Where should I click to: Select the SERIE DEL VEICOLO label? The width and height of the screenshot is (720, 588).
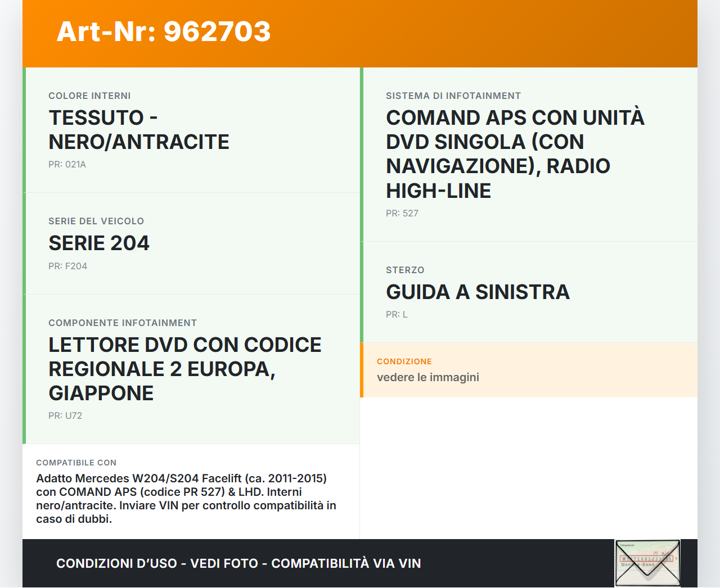coord(96,221)
